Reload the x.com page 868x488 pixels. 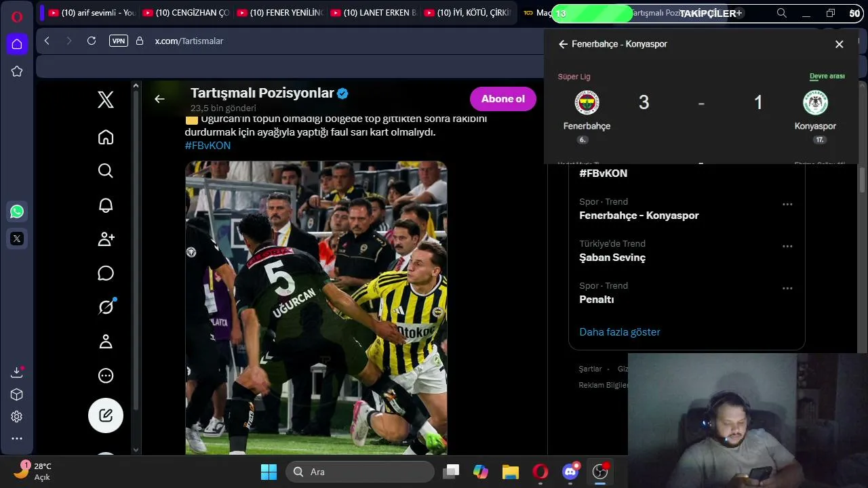click(92, 41)
